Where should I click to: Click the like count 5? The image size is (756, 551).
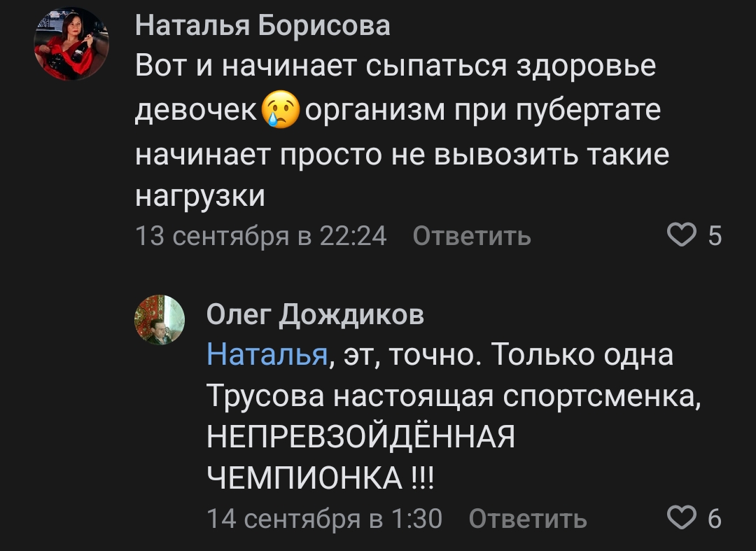click(x=714, y=237)
